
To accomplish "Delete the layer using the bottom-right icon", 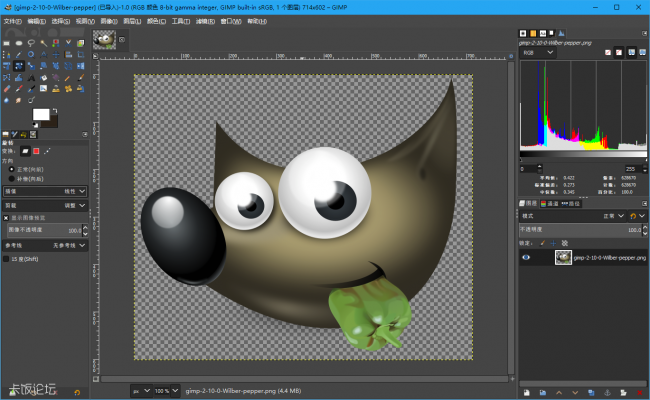I will point(641,392).
